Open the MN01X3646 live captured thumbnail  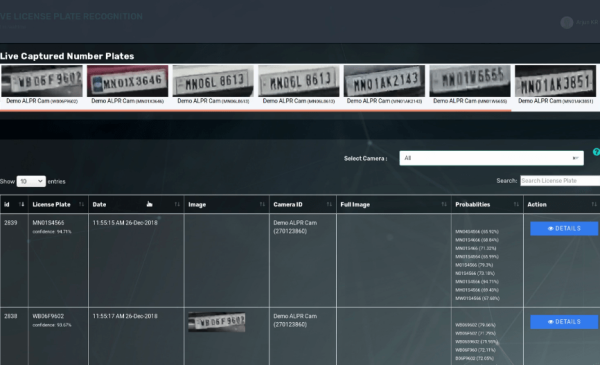point(127,81)
